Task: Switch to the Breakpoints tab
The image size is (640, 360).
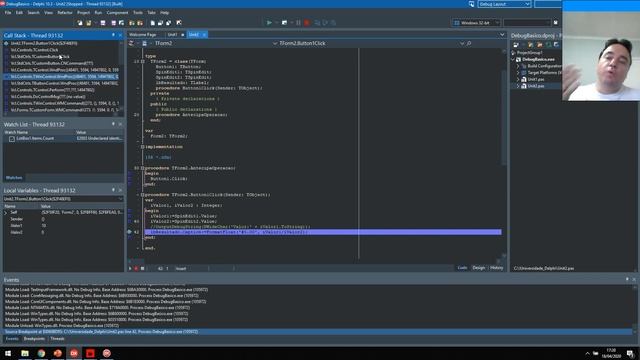Action: [34, 339]
